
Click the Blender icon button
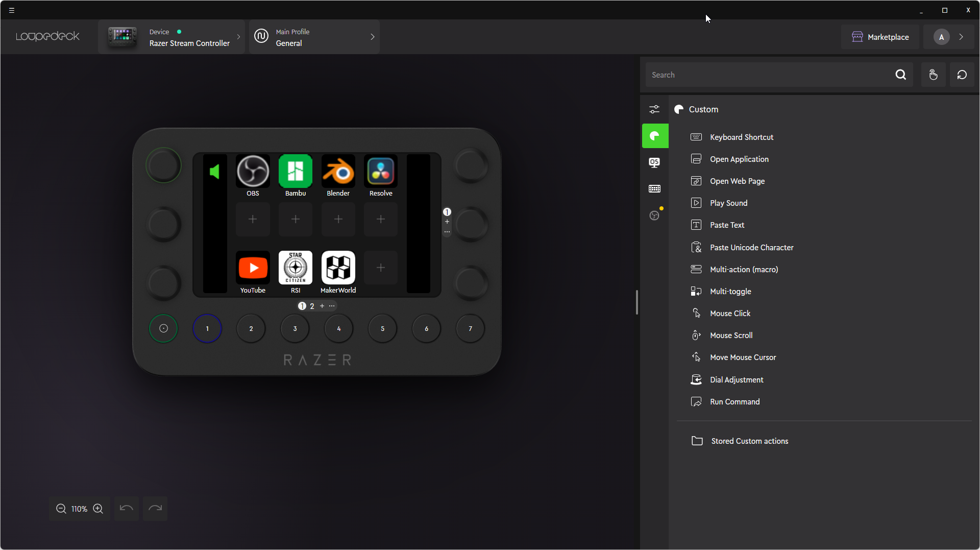point(338,172)
